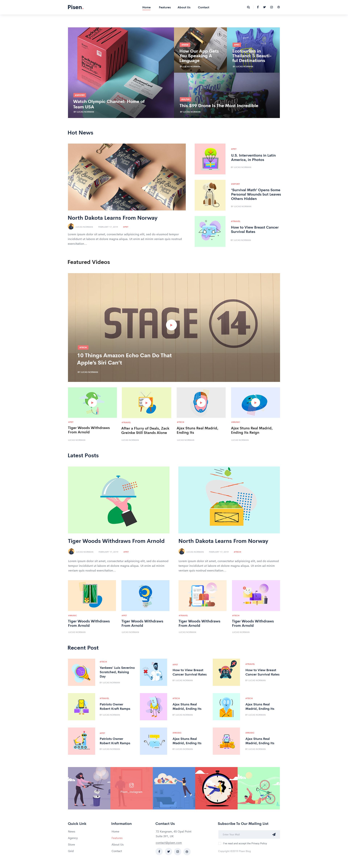Play the Stage 14 featured video
Image resolution: width=348 pixels, height=868 pixels.
pos(171,325)
